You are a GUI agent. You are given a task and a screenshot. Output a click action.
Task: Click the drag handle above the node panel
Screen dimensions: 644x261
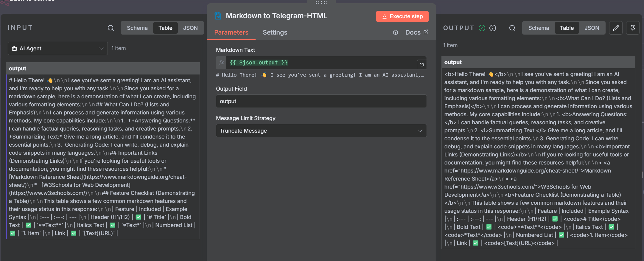click(x=321, y=2)
